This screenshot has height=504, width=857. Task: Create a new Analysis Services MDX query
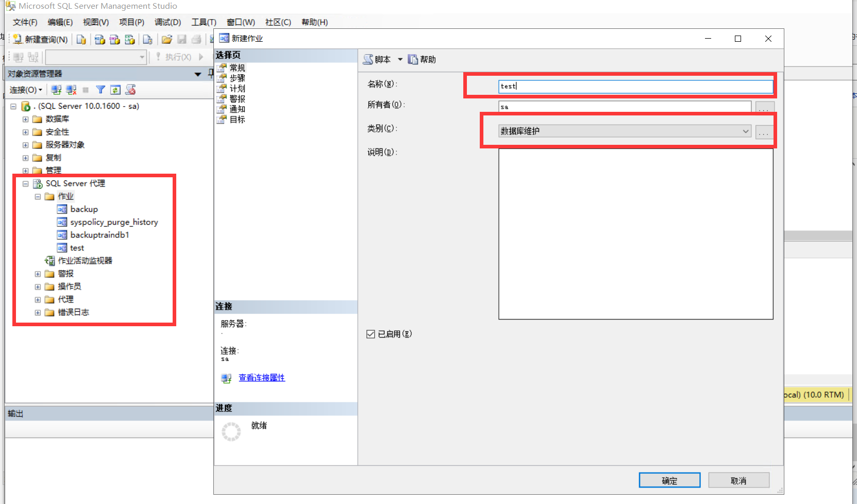click(100, 40)
